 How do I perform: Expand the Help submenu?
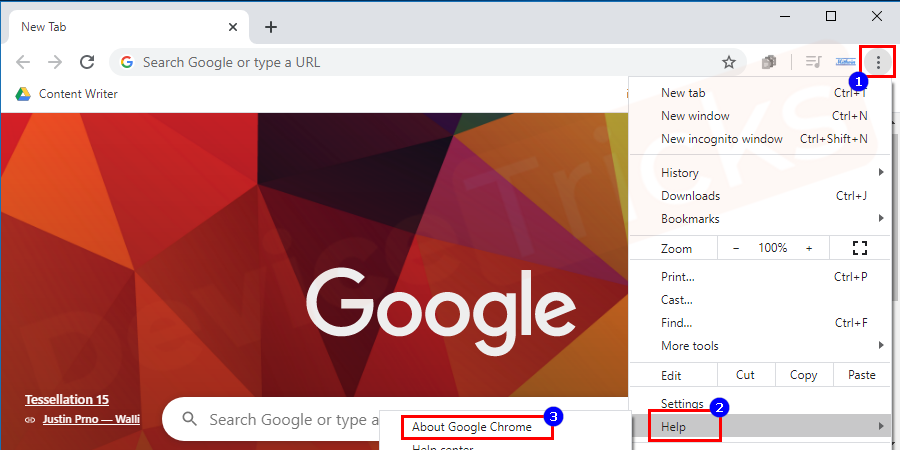[x=760, y=426]
